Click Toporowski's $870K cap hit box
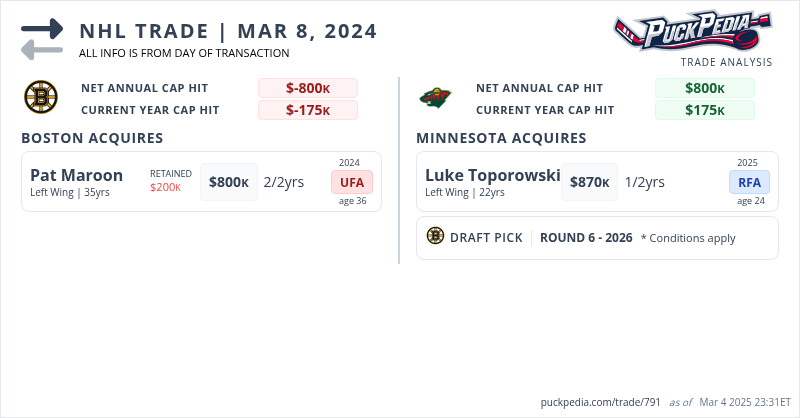800x418 pixels. click(590, 182)
